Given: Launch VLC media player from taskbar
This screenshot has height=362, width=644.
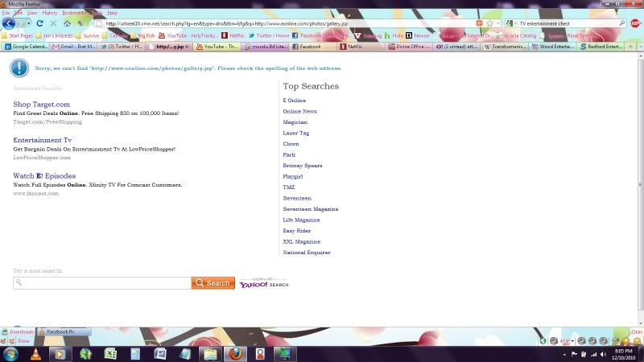Looking at the screenshot, I should click(x=35, y=354).
